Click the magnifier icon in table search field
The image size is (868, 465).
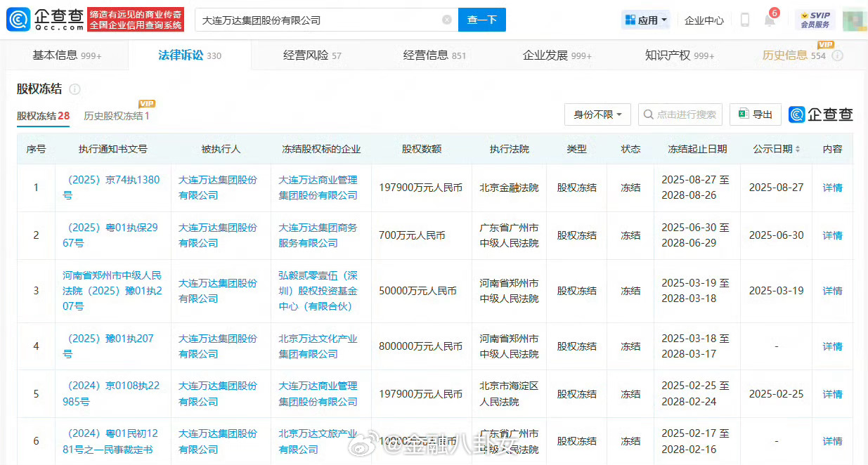pyautogui.click(x=649, y=114)
